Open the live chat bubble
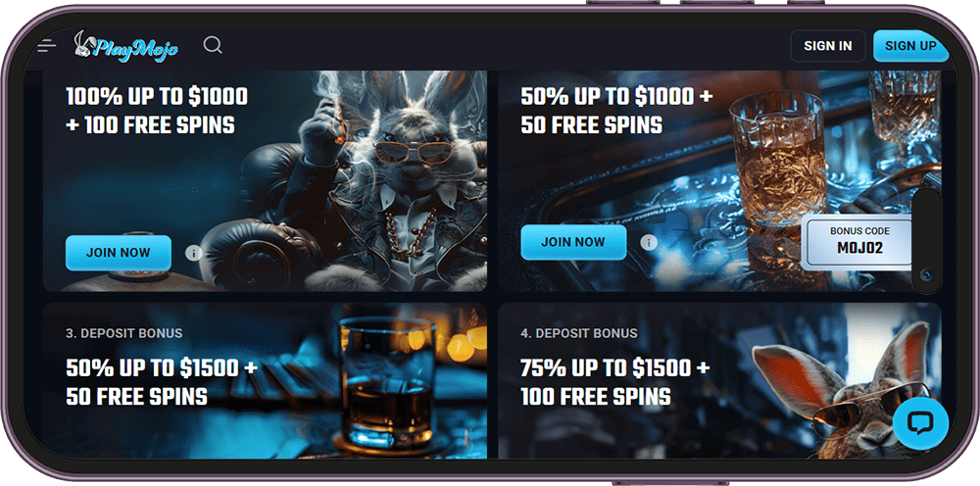The width and height of the screenshot is (980, 486). (920, 423)
